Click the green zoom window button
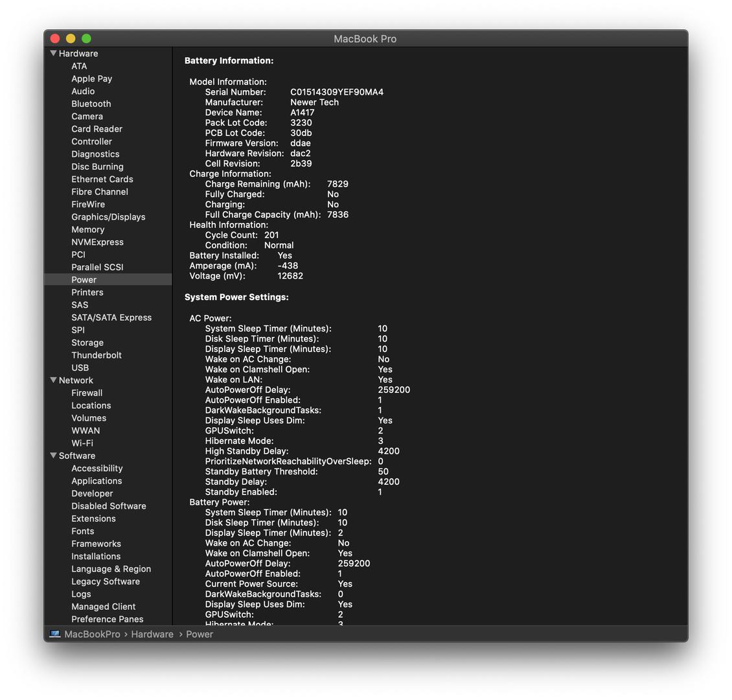732x700 pixels. [x=86, y=39]
